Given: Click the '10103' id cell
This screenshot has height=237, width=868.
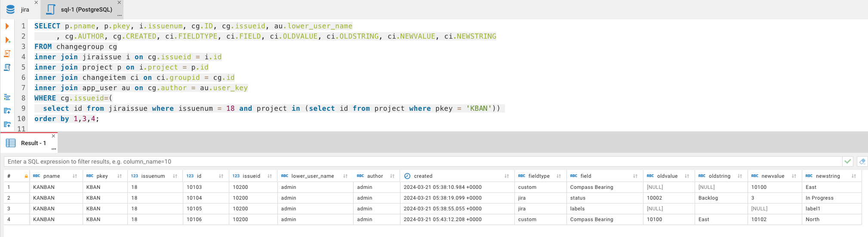Looking at the screenshot, I should pyautogui.click(x=206, y=187).
